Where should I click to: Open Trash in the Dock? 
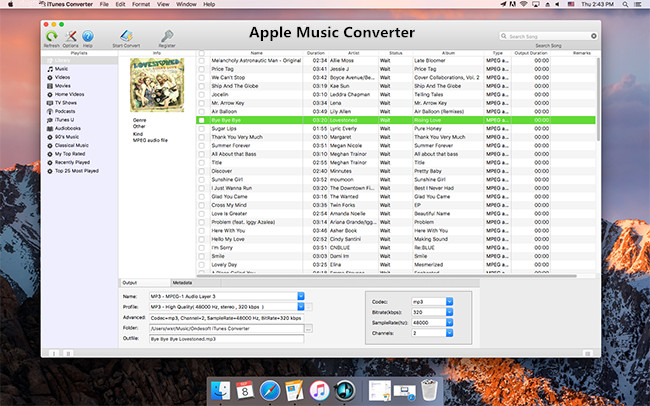click(x=429, y=390)
